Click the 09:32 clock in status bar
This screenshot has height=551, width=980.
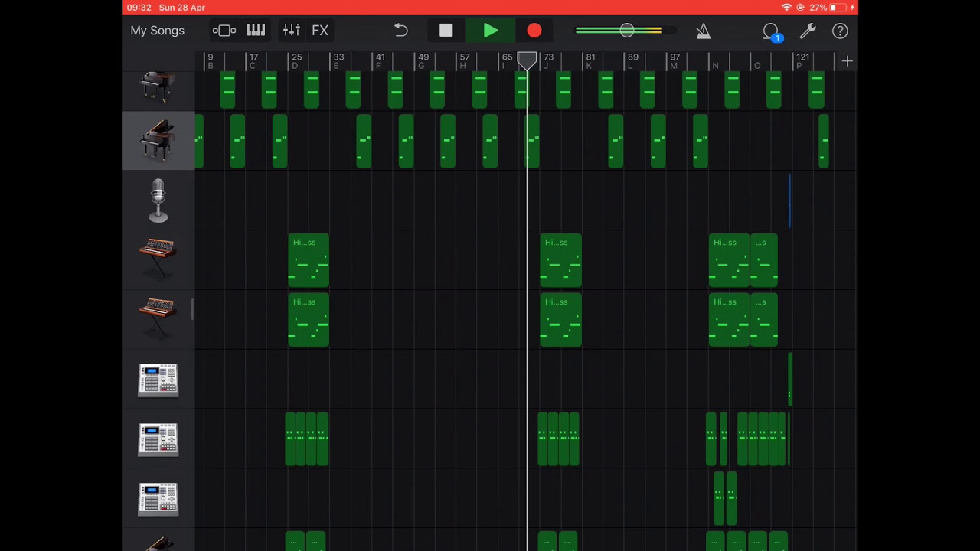click(139, 8)
